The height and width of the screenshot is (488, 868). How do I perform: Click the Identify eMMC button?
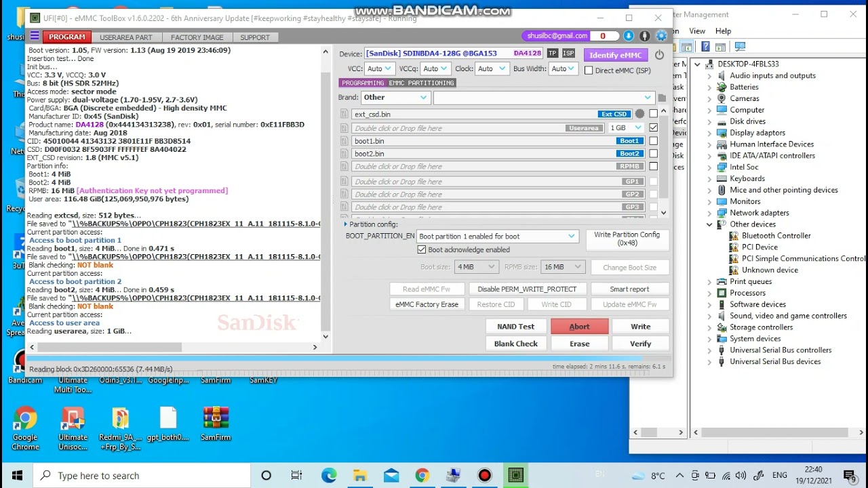tap(615, 55)
